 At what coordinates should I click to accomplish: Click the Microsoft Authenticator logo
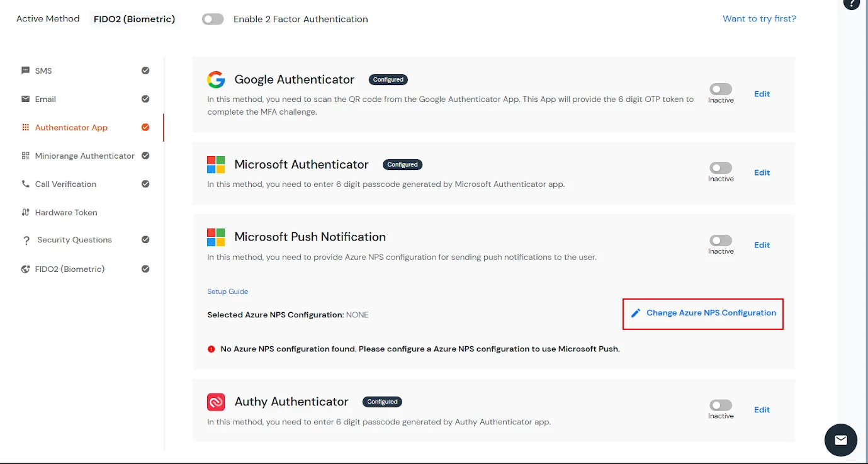(x=216, y=164)
